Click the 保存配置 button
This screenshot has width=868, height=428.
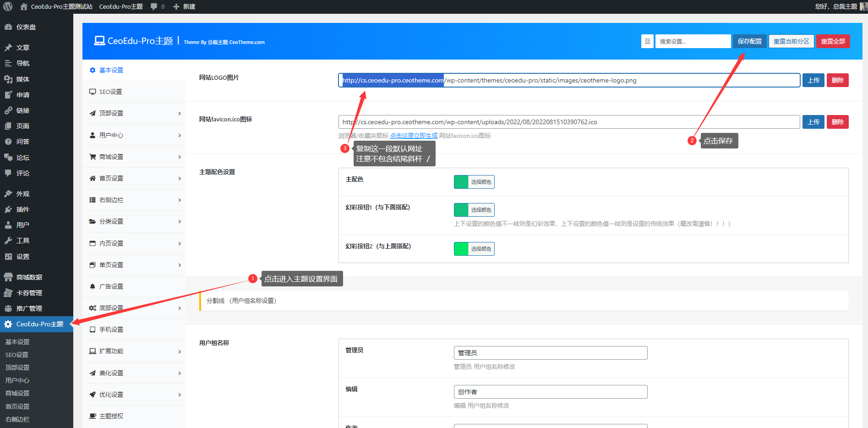click(750, 41)
